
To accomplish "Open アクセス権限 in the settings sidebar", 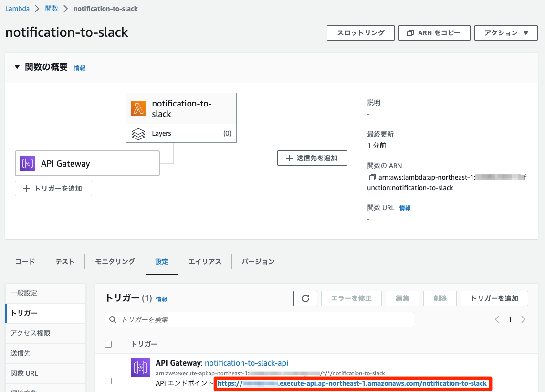I will [x=31, y=333].
